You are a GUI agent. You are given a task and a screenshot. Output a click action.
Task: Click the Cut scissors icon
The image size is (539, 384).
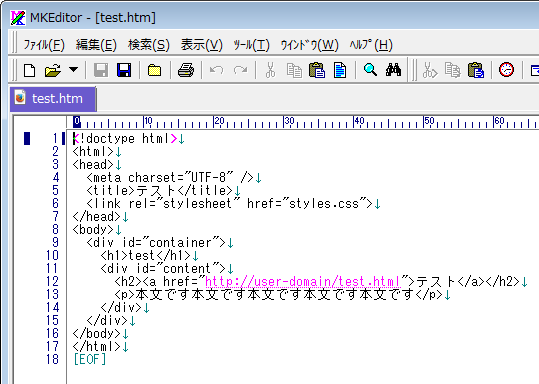point(271,70)
